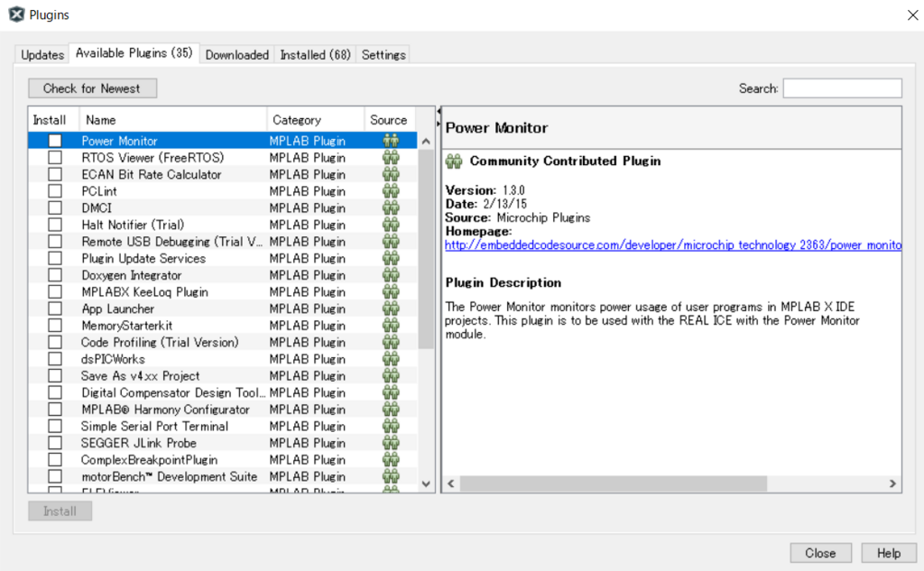Screen dimensions: 924x571
Task: Click source icon for Code Profiling (Trial Version)
Action: [x=391, y=343]
